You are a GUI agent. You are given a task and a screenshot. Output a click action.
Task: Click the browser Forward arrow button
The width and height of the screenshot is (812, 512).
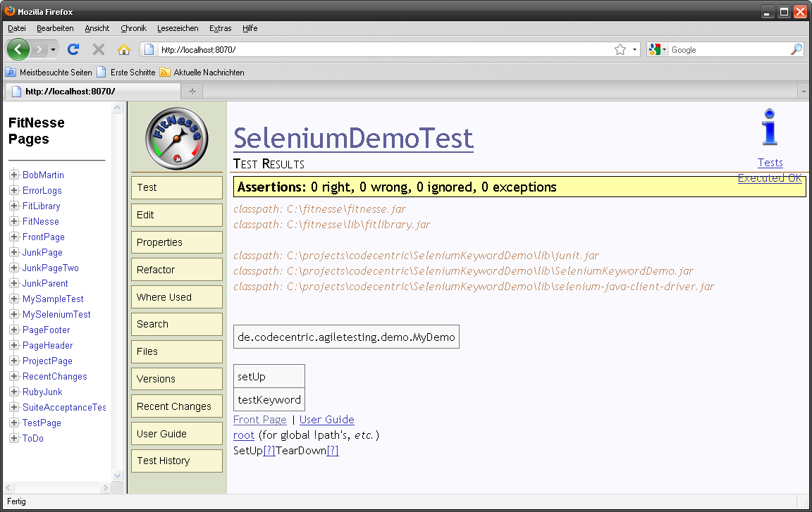pos(39,49)
